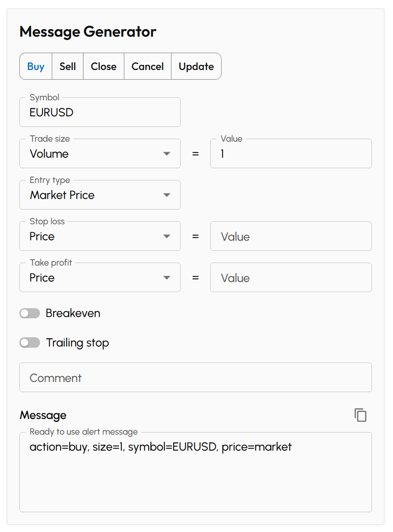Click the Stop loss Value field
This screenshot has height=532, width=393.
[291, 236]
